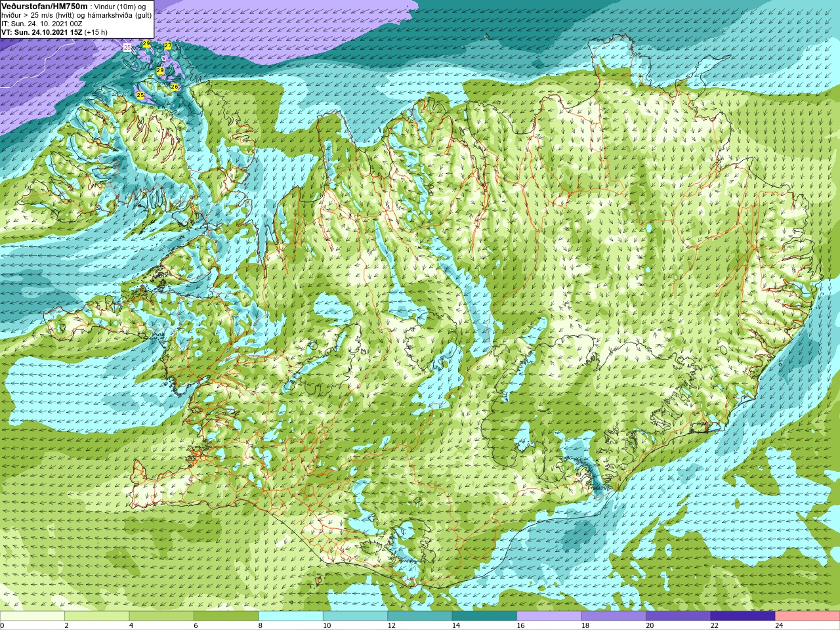This screenshot has width=840, height=630.
Task: Click the 8–10 m/s light cyan legend swatch
Action: pyautogui.click(x=291, y=616)
